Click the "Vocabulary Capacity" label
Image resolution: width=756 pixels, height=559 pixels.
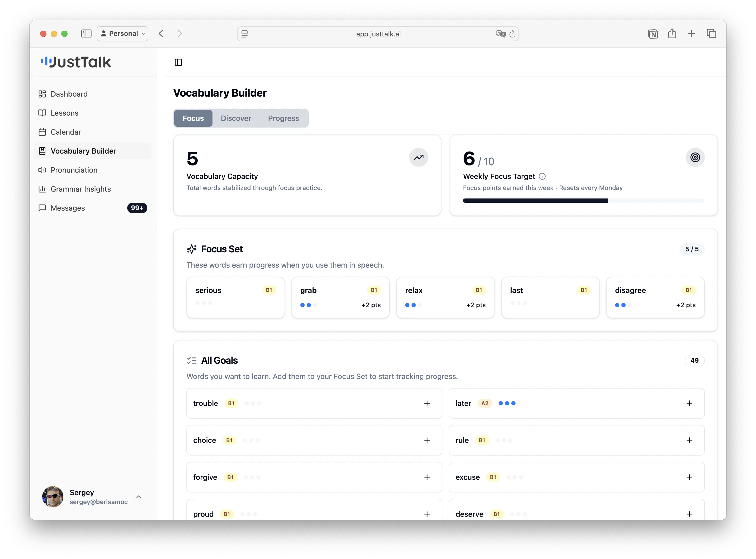[x=222, y=176]
